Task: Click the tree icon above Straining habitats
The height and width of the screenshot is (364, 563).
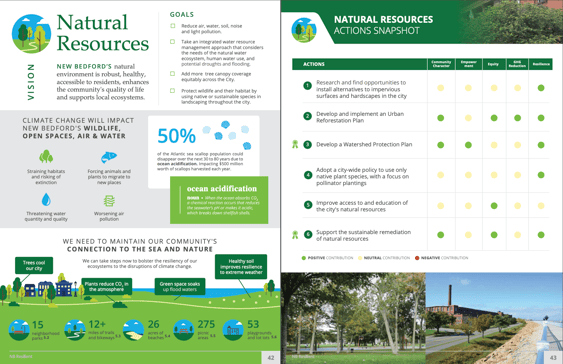Action: [x=46, y=156]
